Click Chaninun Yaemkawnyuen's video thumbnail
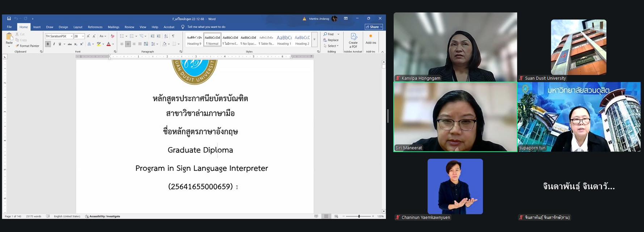 [x=455, y=186]
